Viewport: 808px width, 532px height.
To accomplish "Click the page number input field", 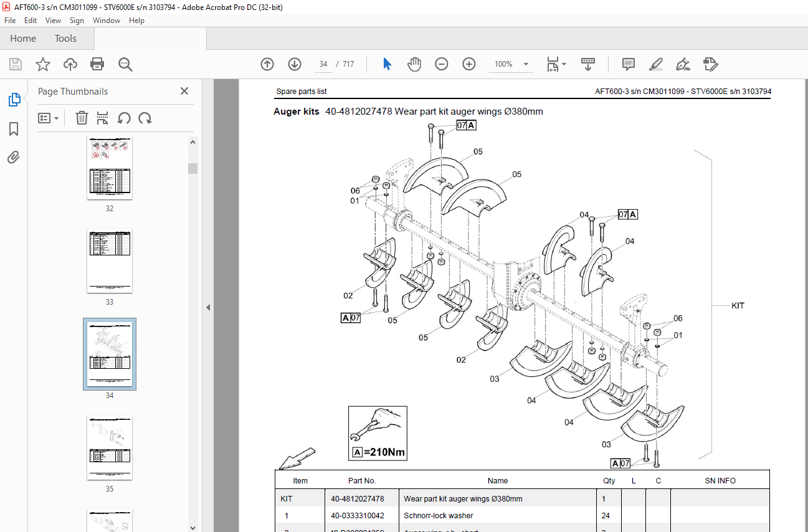I will click(323, 64).
